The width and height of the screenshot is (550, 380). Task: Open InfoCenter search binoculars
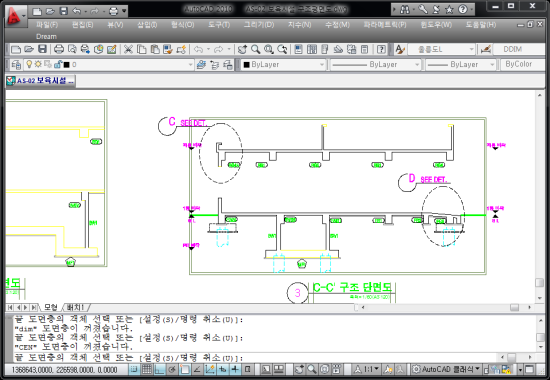(404, 10)
